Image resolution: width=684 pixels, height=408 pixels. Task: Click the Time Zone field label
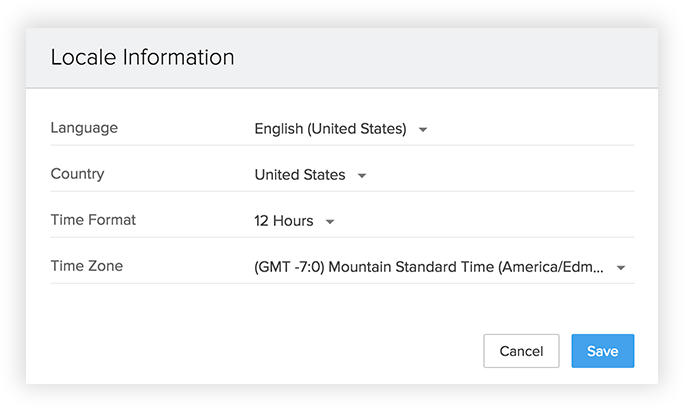tap(87, 266)
